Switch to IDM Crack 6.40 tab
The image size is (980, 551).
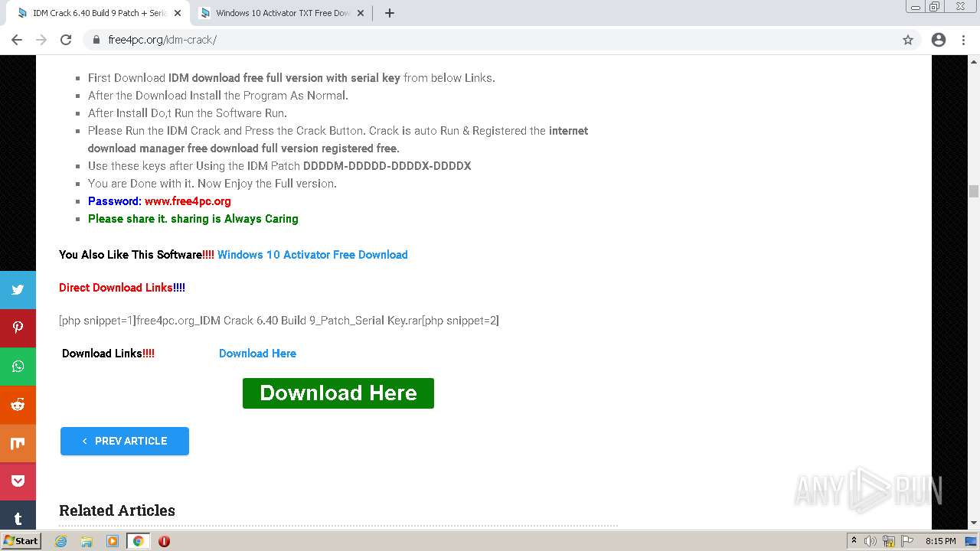click(97, 13)
